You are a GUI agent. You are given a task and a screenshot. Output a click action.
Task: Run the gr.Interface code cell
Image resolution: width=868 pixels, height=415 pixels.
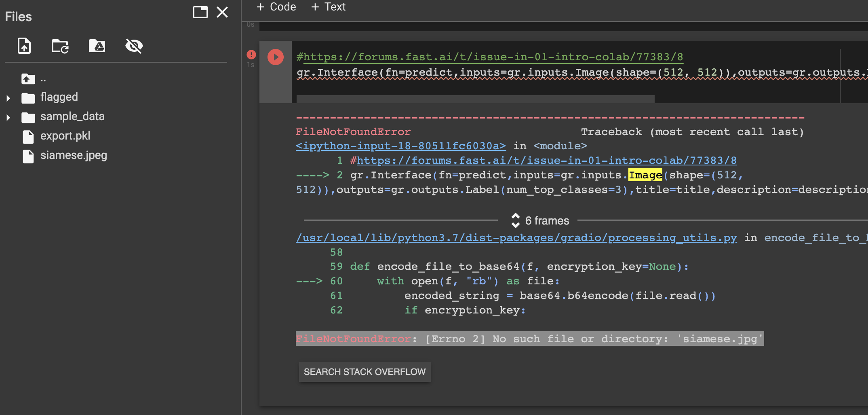276,57
